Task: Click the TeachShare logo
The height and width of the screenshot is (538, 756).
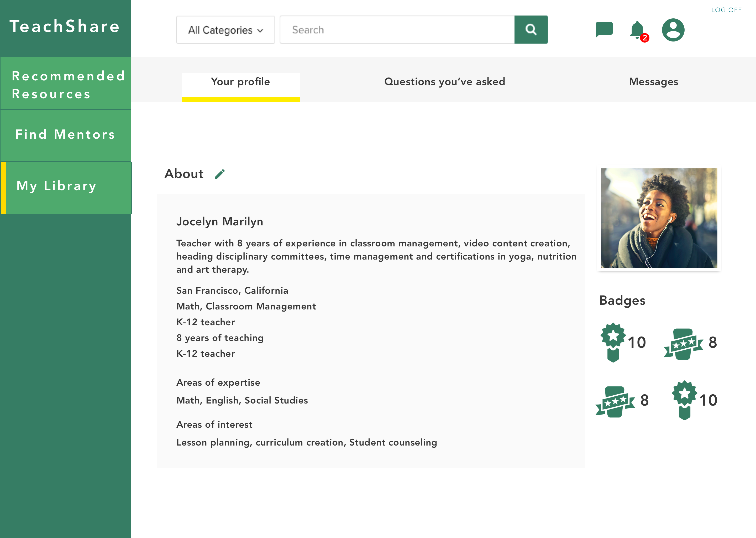Action: (x=65, y=27)
